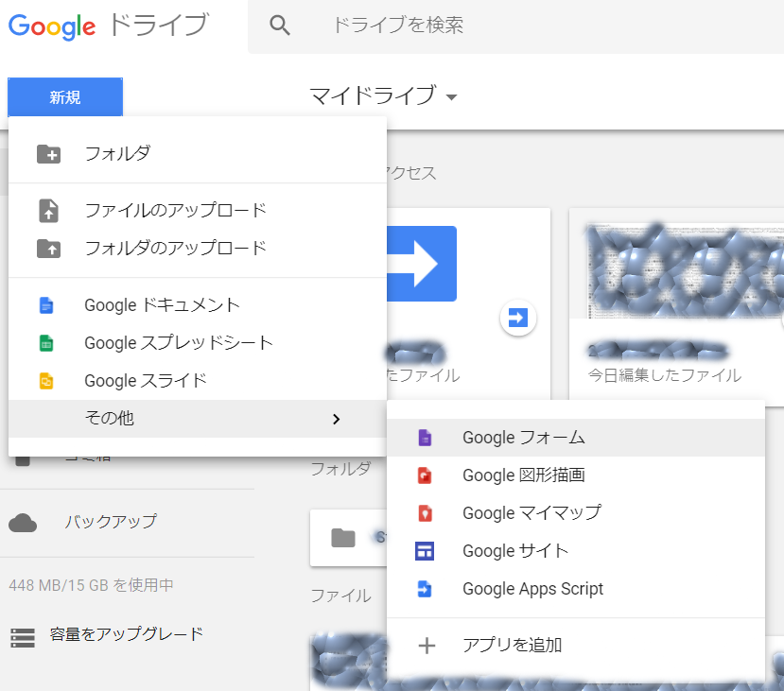Open バックアップ in the sidebar
This screenshot has height=691, width=784.
[x=111, y=522]
